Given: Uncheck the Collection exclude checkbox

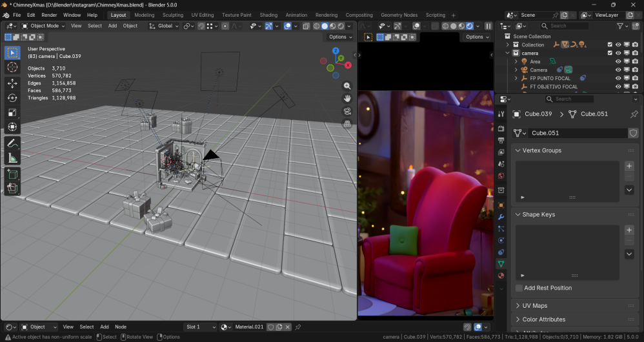Looking at the screenshot, I should point(610,45).
